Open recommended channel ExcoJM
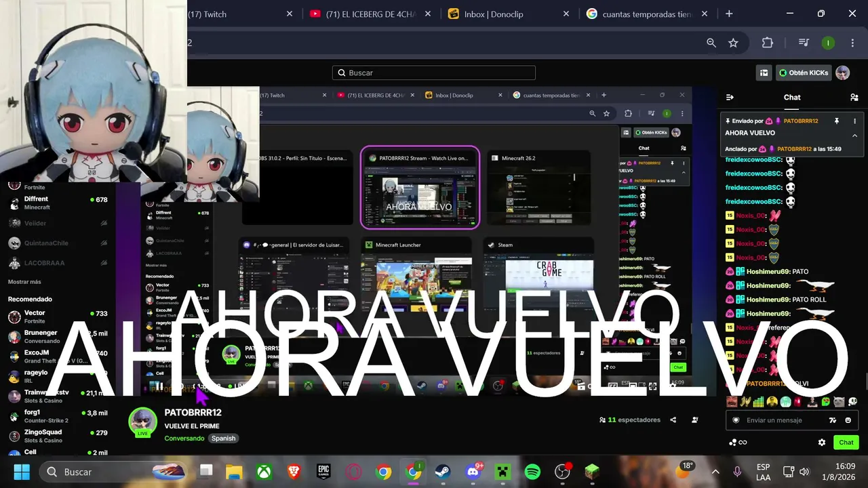Viewport: 868px width, 488px height. click(x=58, y=357)
